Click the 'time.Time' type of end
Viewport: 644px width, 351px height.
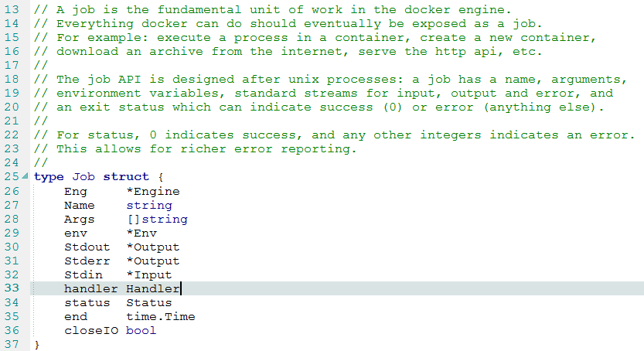coord(161,316)
